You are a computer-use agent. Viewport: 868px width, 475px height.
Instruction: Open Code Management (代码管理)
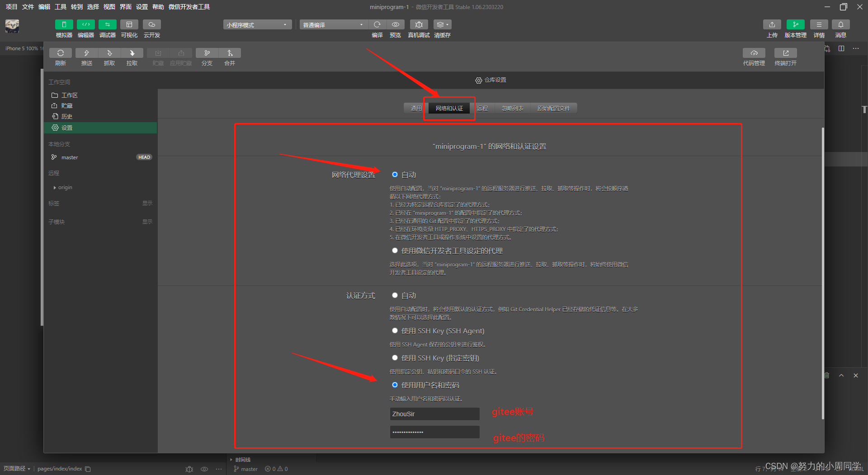(x=754, y=53)
